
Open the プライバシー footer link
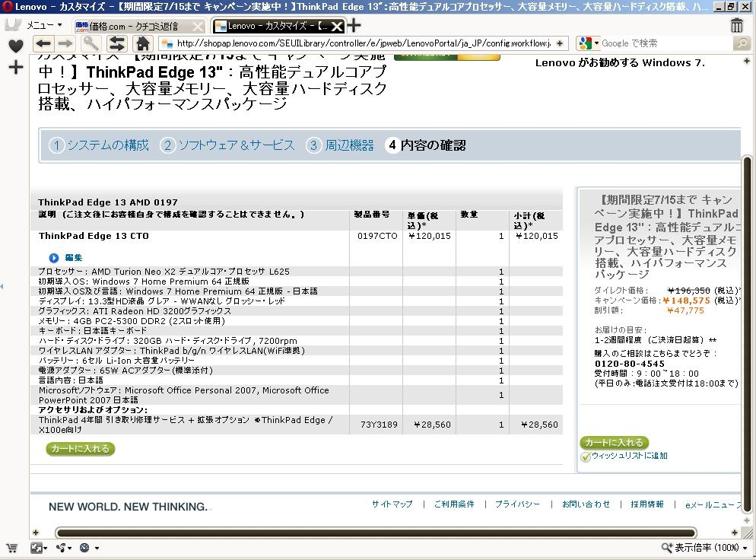[x=517, y=504]
